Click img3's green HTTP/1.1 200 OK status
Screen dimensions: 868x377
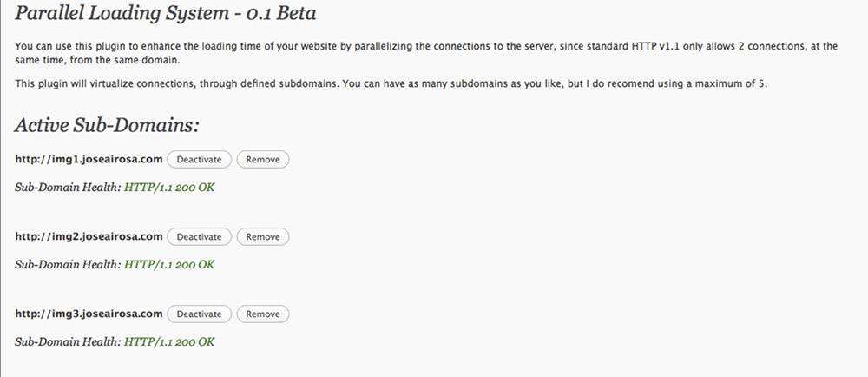[169, 341]
